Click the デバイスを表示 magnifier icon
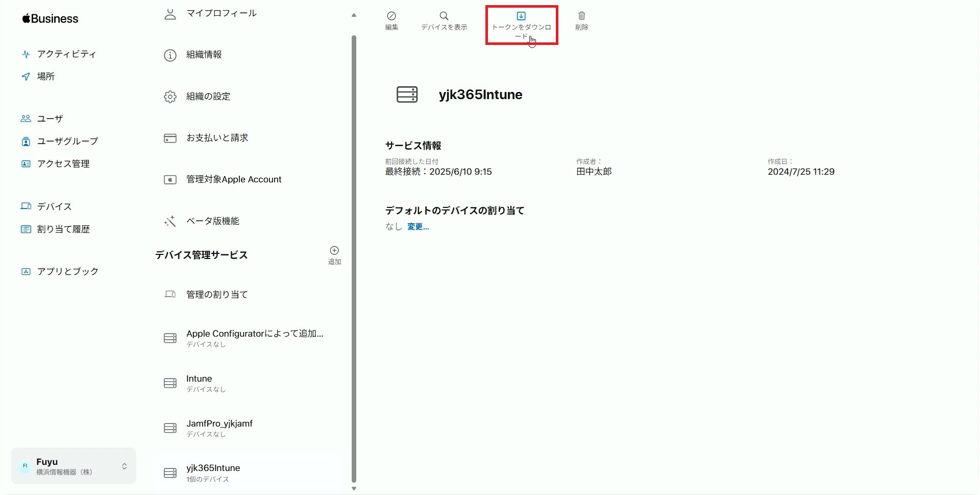The image size is (980, 495). pos(444,16)
